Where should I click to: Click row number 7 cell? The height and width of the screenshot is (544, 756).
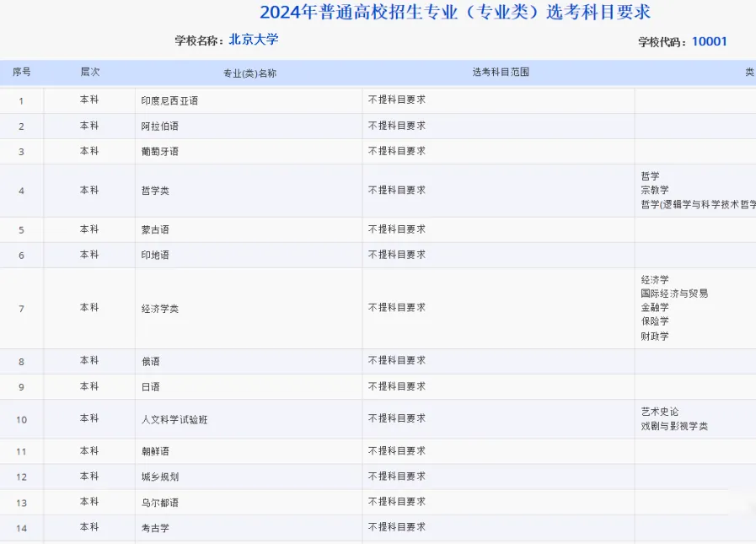pyautogui.click(x=21, y=309)
